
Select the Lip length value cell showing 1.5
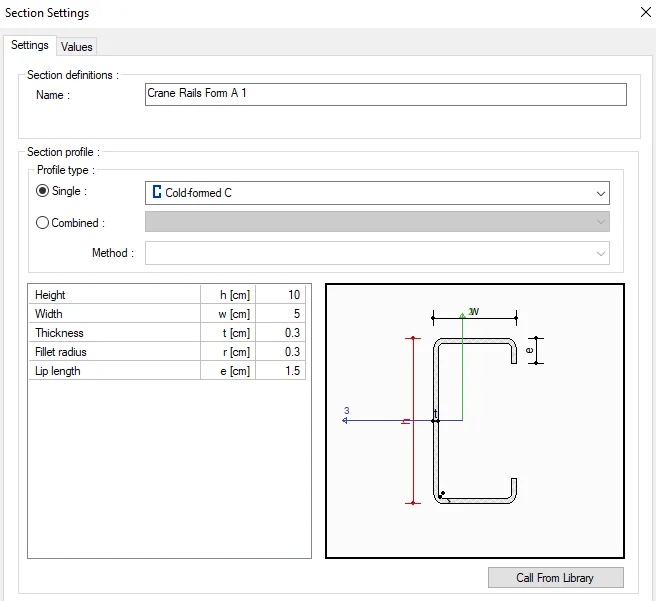tap(281, 371)
